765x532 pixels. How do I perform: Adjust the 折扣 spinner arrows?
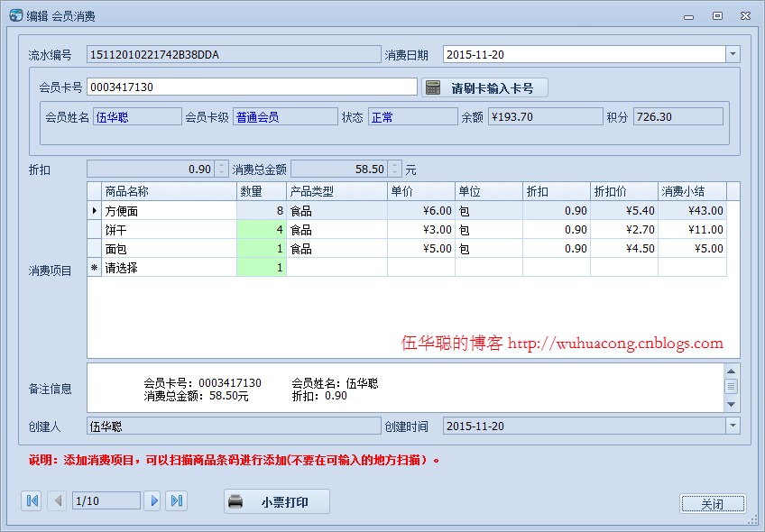coord(222,170)
